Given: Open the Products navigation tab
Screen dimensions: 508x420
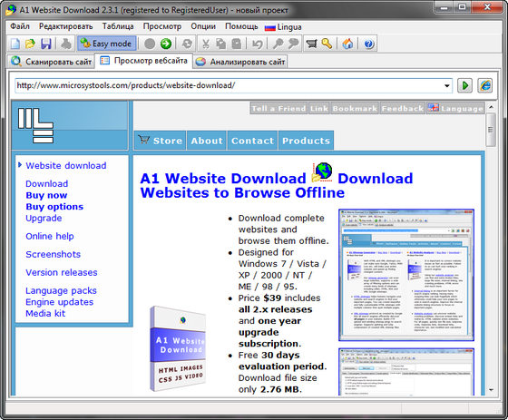Looking at the screenshot, I should tap(307, 141).
